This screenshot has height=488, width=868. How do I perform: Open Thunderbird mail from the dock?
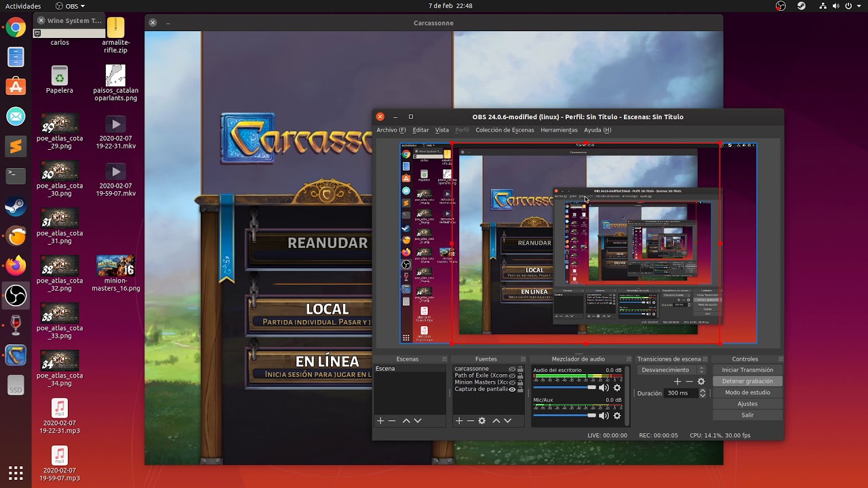pyautogui.click(x=16, y=117)
